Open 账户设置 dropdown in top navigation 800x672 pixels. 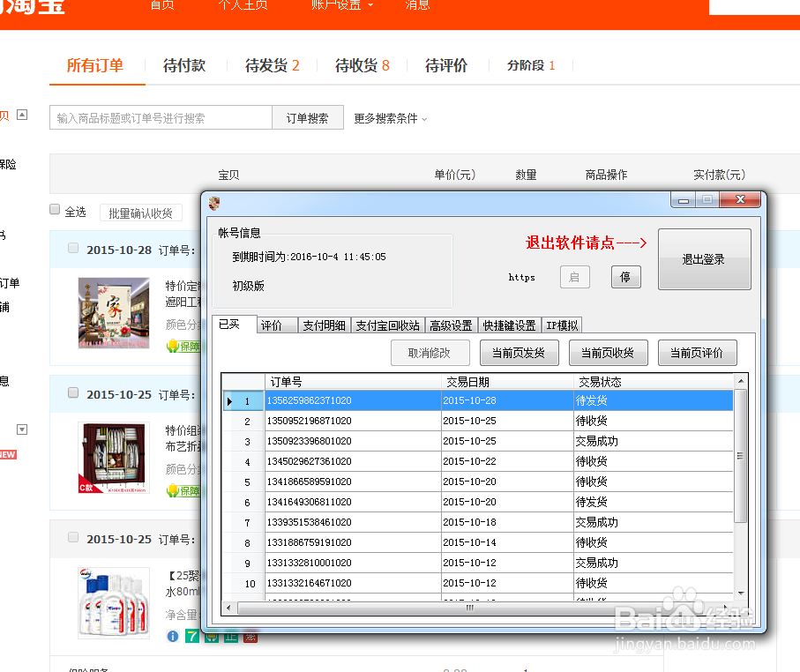tap(342, 5)
